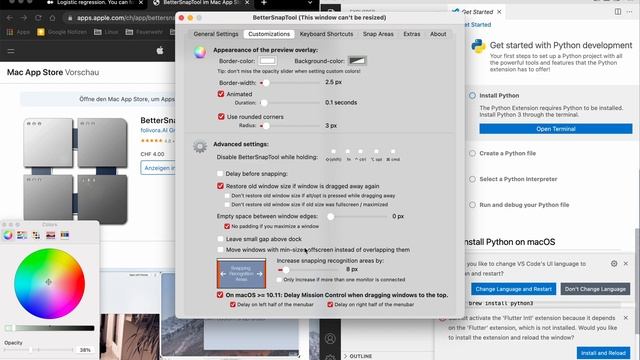The image size is (640, 360).
Task: Toggle the Animated checkbox
Action: 221,94
